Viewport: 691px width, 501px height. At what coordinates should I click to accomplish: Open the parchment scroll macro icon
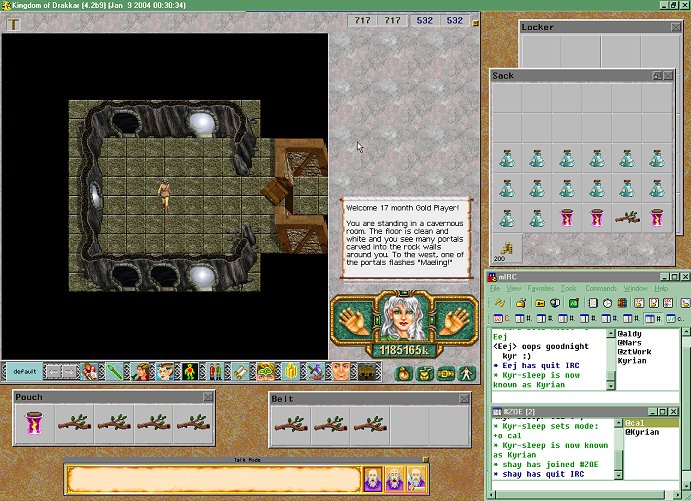pyautogui.click(x=240, y=372)
